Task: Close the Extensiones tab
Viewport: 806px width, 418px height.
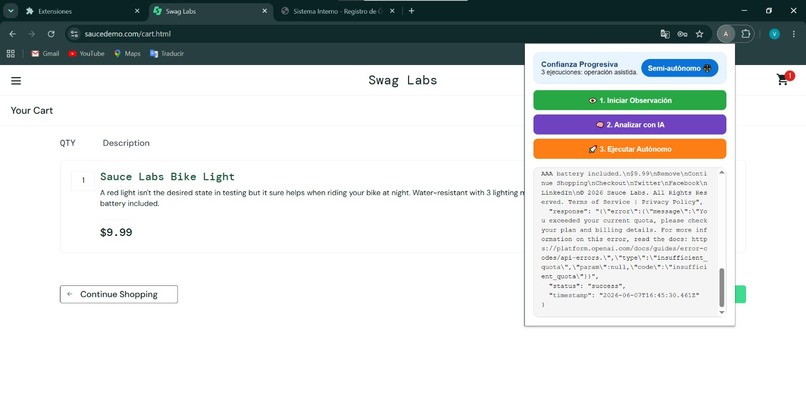Action: (x=137, y=11)
